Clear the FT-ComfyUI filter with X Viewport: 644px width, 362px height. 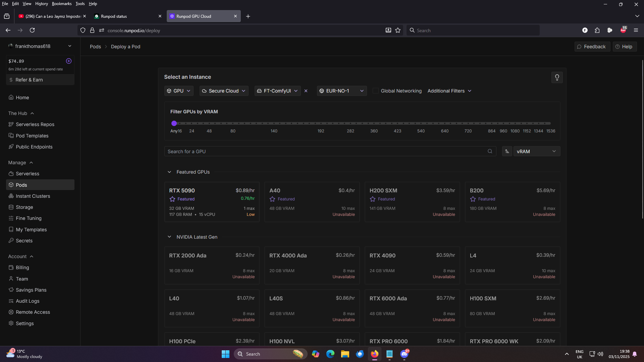click(306, 91)
